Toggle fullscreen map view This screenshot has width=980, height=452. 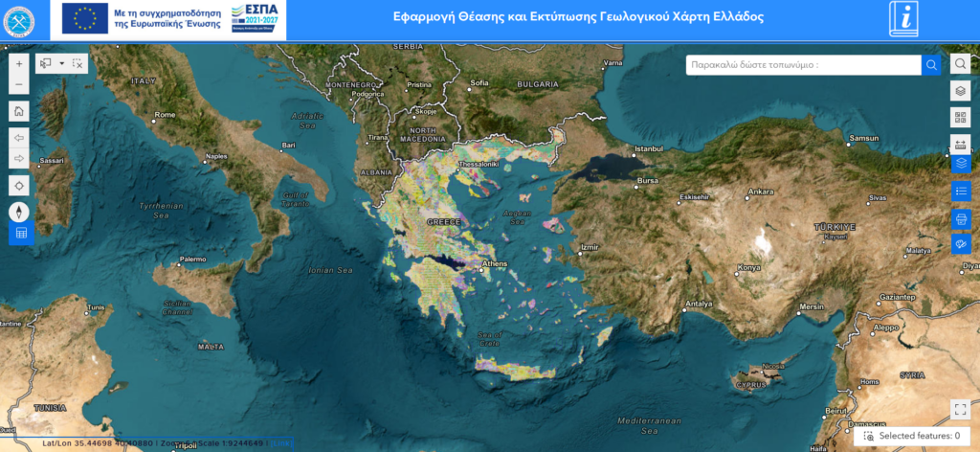[x=961, y=410]
